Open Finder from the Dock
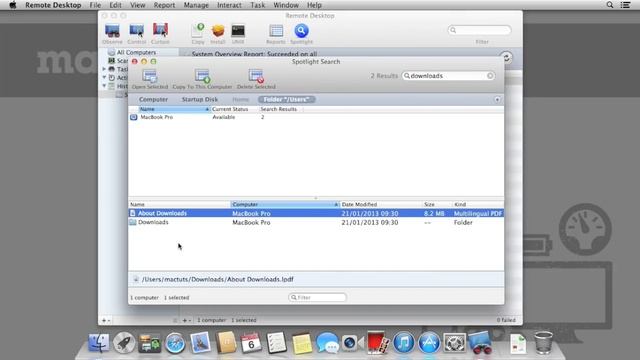The image size is (640, 360). pyautogui.click(x=98, y=342)
